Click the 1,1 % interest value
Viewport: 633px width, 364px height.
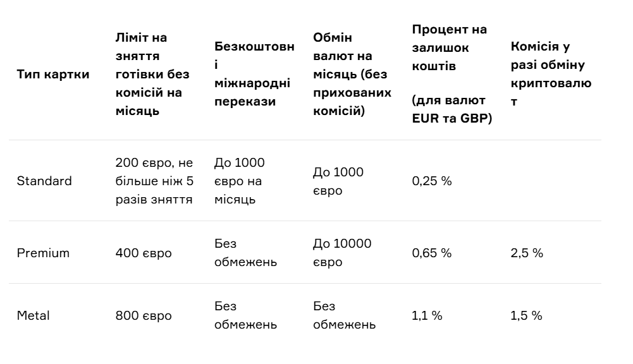coord(427,315)
